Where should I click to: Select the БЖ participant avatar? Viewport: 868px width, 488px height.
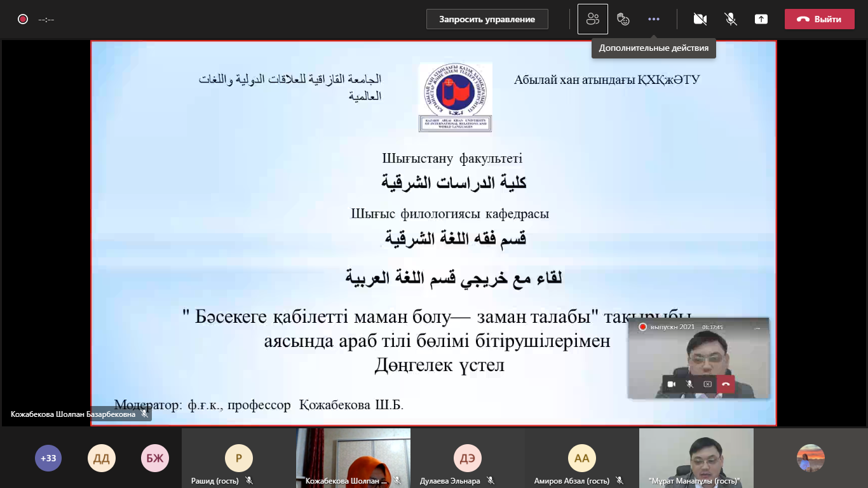click(155, 458)
